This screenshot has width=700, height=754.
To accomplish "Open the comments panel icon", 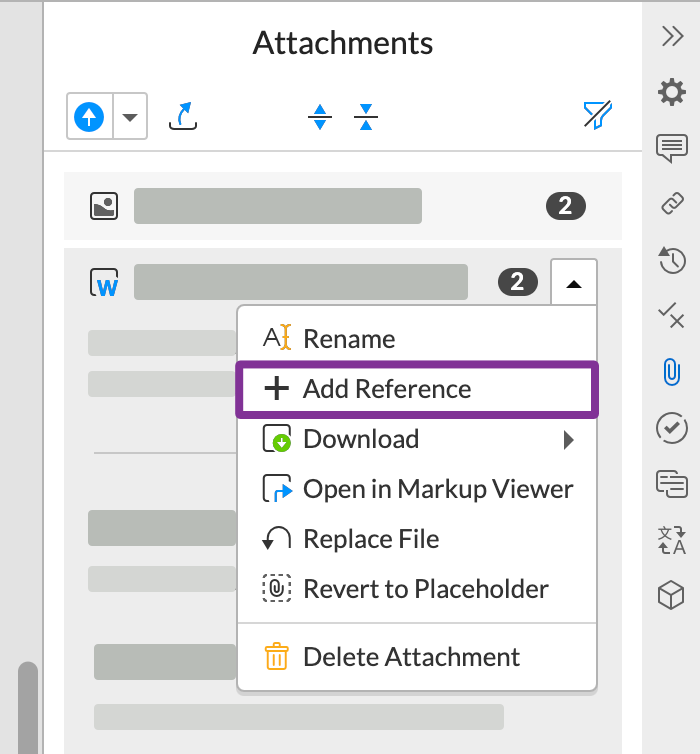I will 671,148.
